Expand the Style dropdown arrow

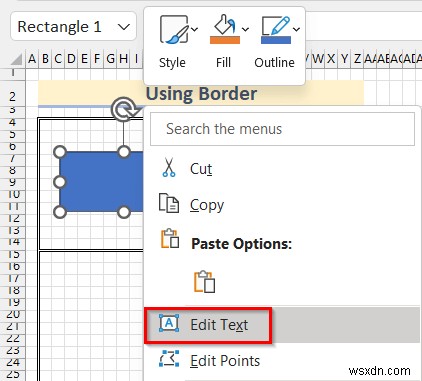pos(194,29)
